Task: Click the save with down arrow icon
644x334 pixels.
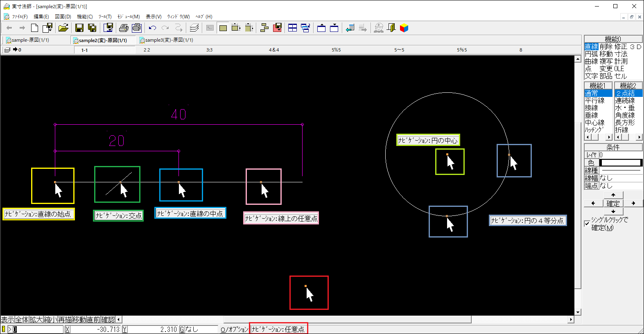Action: (x=108, y=28)
